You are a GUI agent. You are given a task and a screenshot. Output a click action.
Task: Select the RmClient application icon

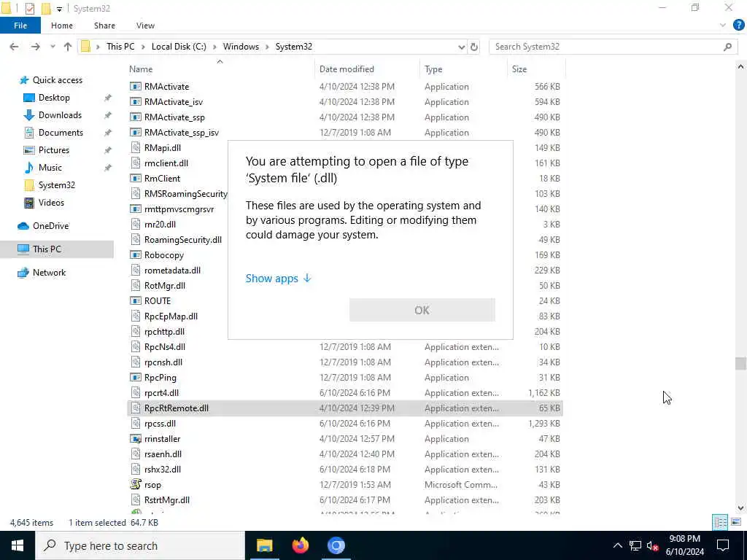click(136, 179)
